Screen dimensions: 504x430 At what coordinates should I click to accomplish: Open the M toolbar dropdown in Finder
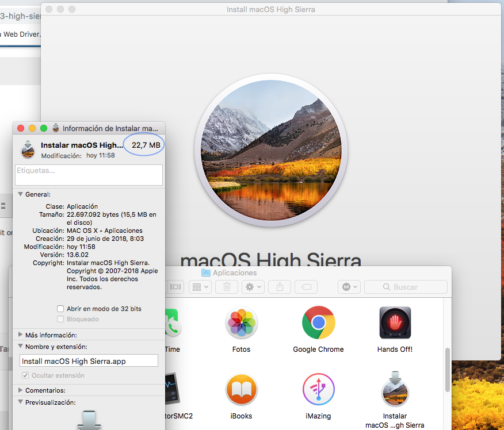click(349, 287)
